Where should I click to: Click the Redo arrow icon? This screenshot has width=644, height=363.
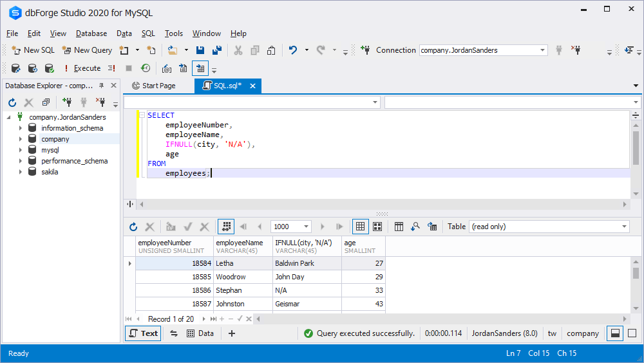321,50
